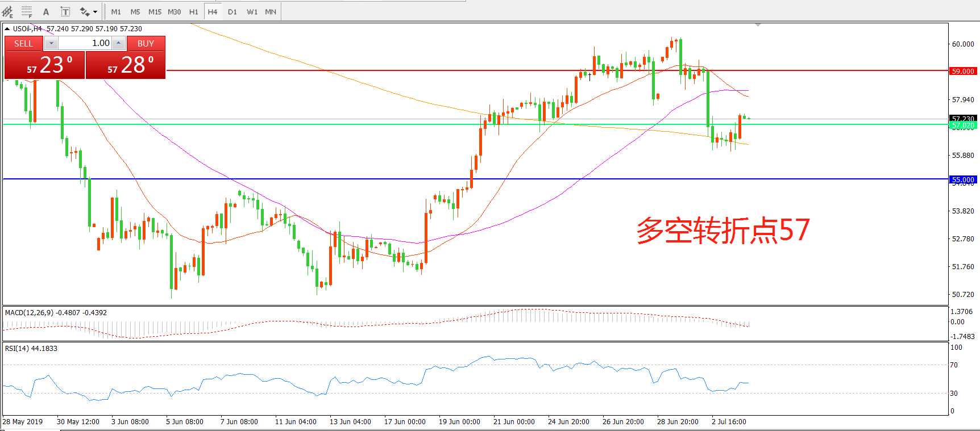Decrease the lot volume with down arrow
980x431 pixels.
click(x=51, y=43)
